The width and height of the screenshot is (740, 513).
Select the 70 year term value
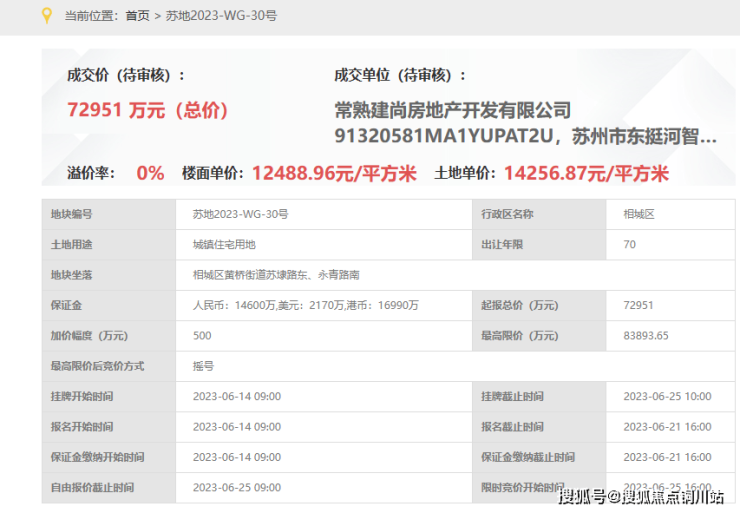click(x=630, y=244)
